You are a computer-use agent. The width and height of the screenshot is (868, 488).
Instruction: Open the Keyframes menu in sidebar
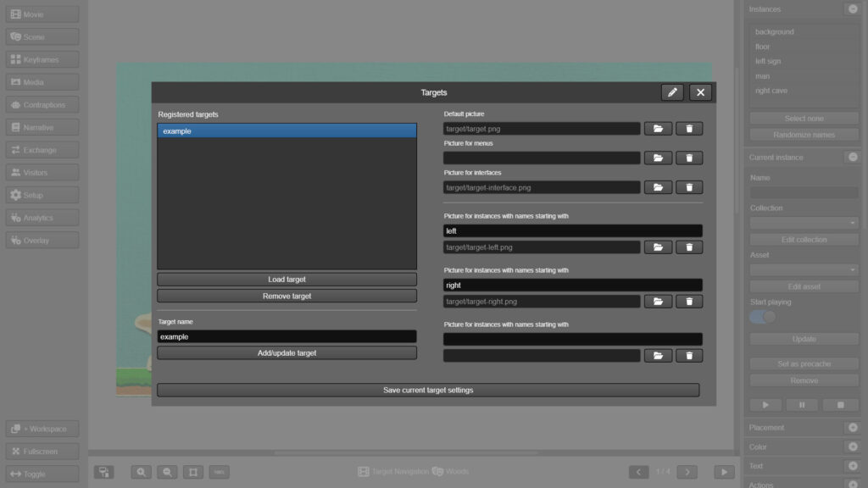pyautogui.click(x=42, y=60)
